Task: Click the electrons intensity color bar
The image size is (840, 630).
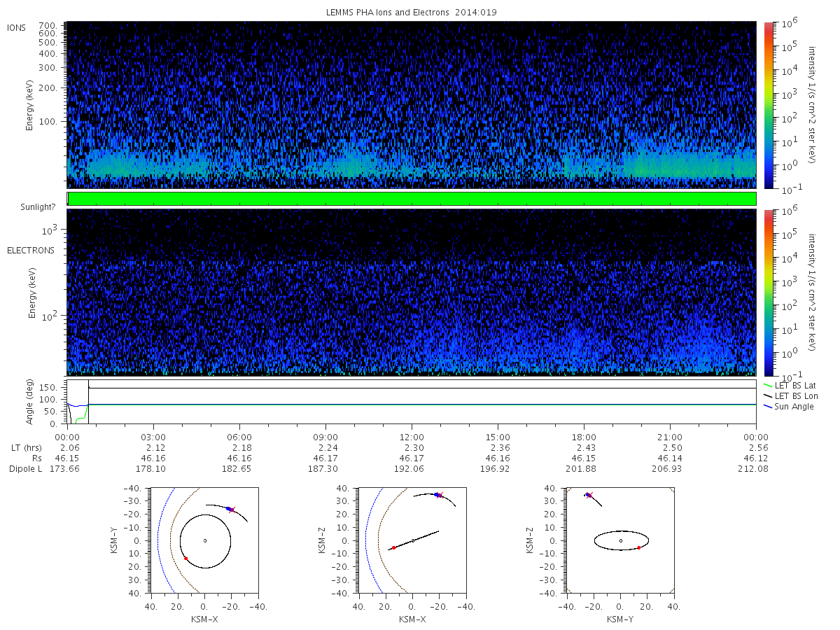Action: coord(768,293)
